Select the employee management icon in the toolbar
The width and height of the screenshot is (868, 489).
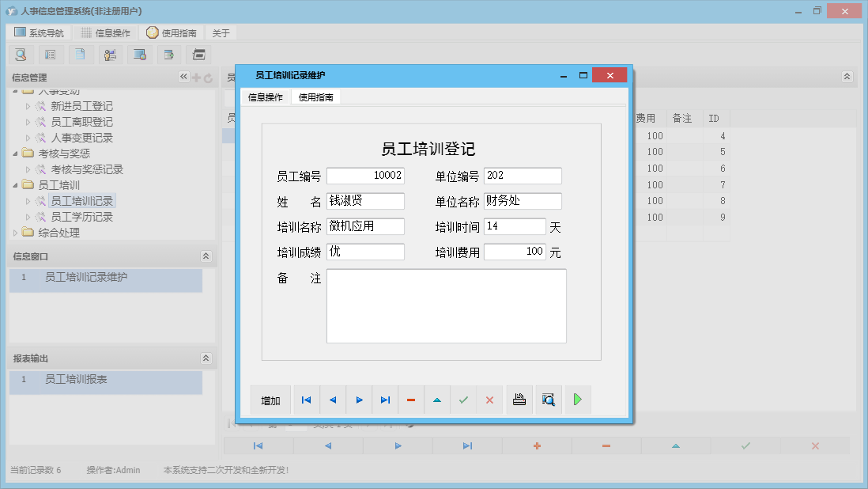111,55
